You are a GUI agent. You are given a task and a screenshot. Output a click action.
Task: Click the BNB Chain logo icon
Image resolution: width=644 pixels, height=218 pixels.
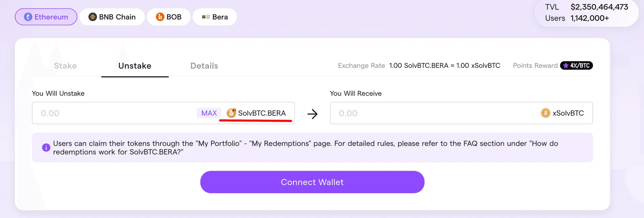(x=93, y=17)
